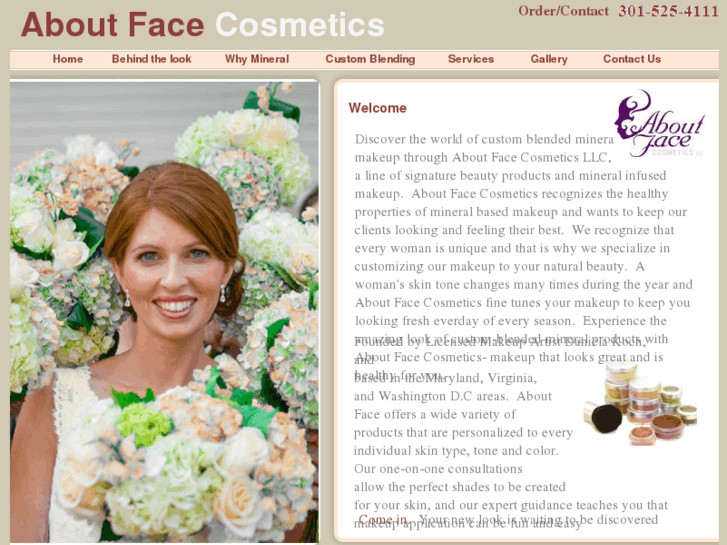
Task: Open Contact Us from the navigation
Action: [x=632, y=59]
